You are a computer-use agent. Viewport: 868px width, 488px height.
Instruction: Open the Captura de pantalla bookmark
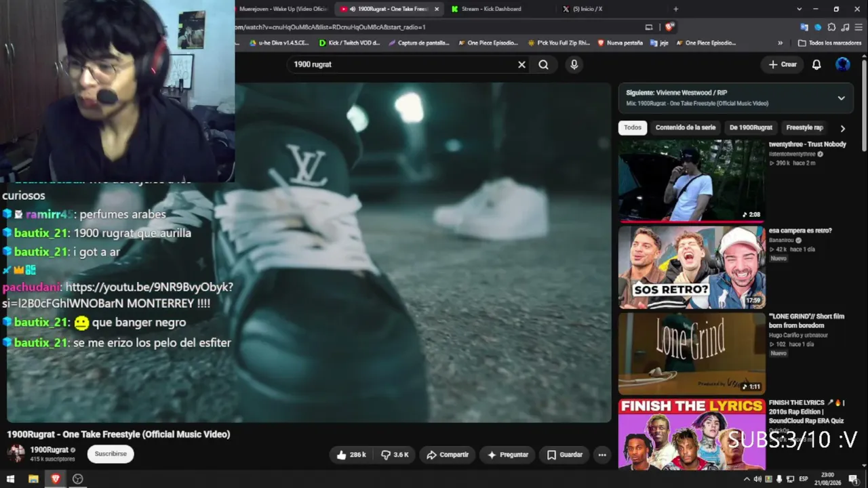(x=419, y=43)
